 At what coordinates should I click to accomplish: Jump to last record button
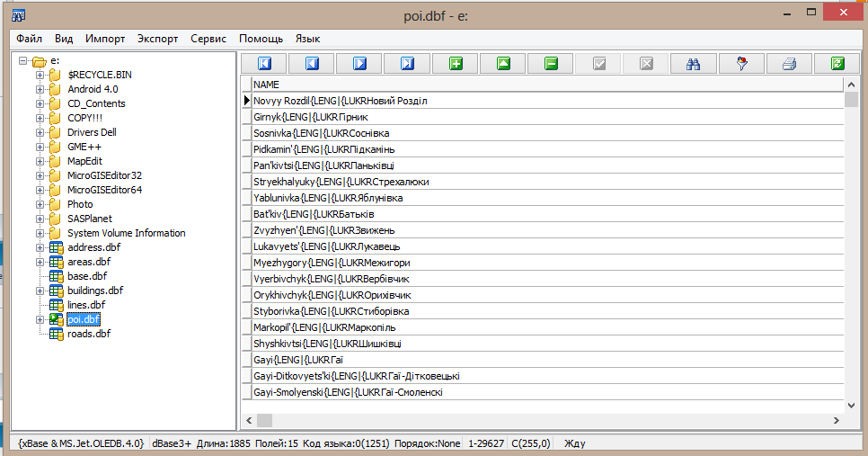click(x=407, y=63)
